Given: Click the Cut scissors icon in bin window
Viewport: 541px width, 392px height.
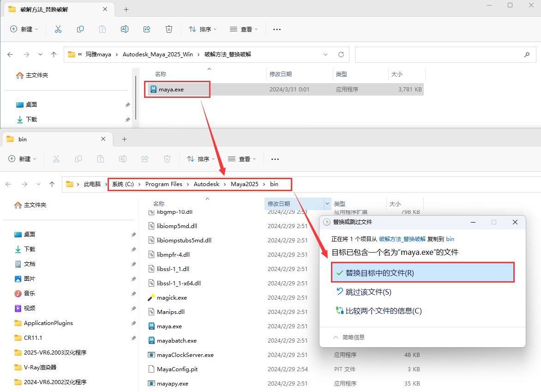Looking at the screenshot, I should 56,159.
